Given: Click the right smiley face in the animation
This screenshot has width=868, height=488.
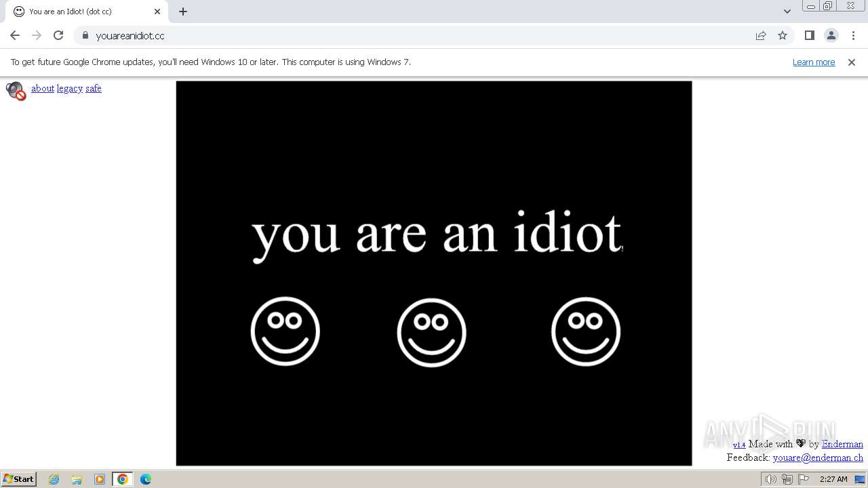Looking at the screenshot, I should point(586,331).
